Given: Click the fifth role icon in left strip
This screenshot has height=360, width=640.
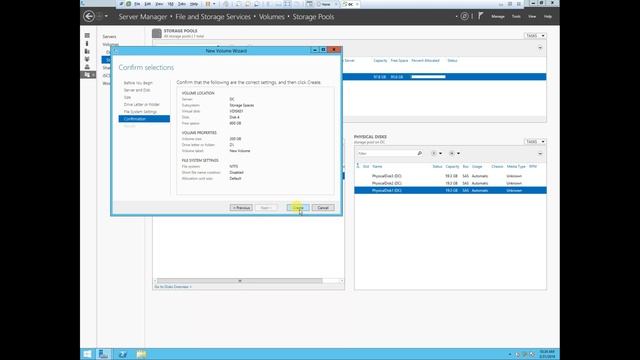Looking at the screenshot, I should tap(87, 67).
